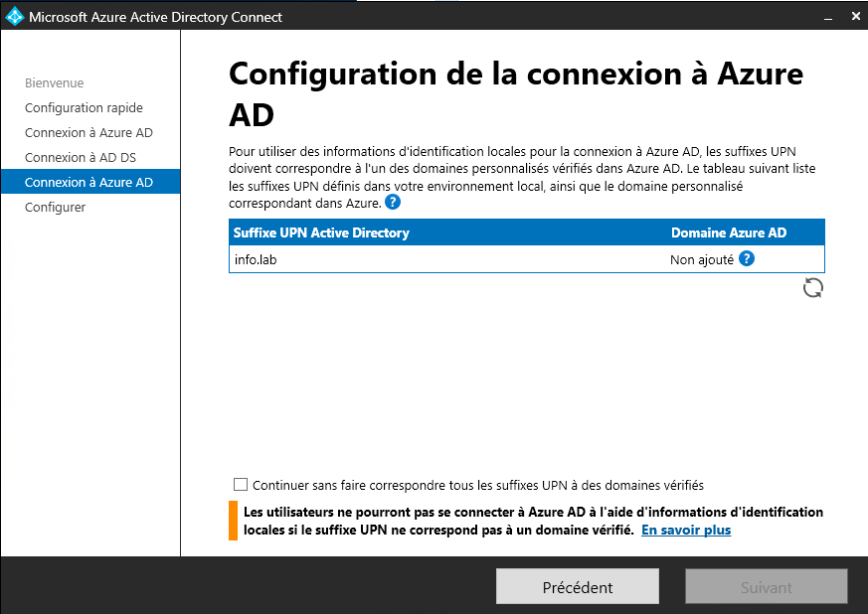Screen dimensions: 868x614
Task: Minimize the Azure AD Connect window
Action: click(828, 17)
